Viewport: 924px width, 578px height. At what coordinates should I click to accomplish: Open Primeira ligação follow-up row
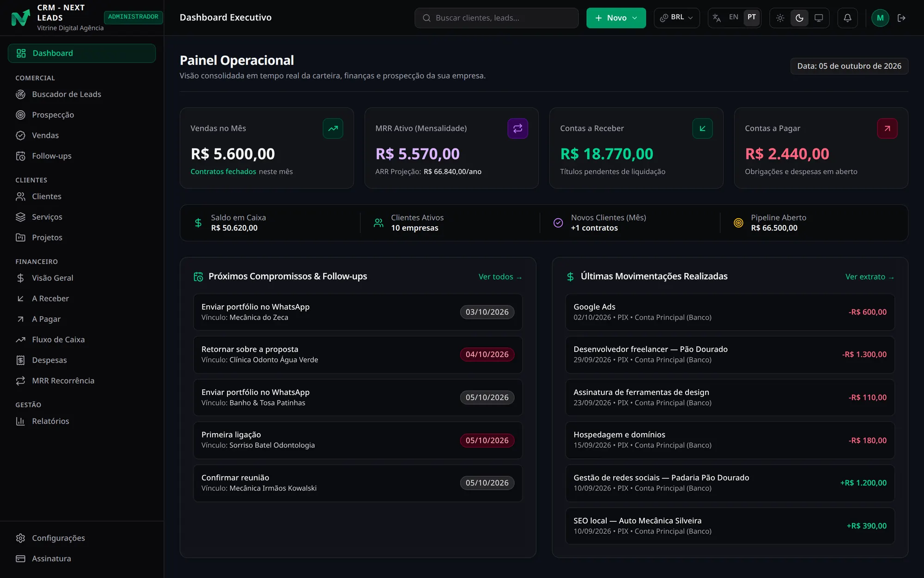point(358,440)
